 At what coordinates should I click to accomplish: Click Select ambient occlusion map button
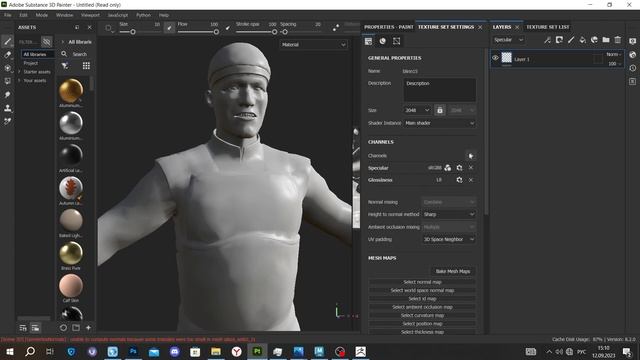click(422, 307)
